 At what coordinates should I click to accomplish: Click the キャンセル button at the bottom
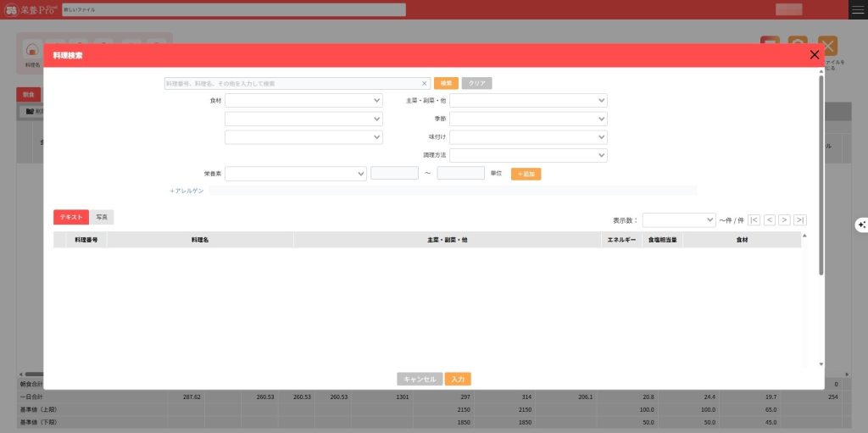click(420, 380)
